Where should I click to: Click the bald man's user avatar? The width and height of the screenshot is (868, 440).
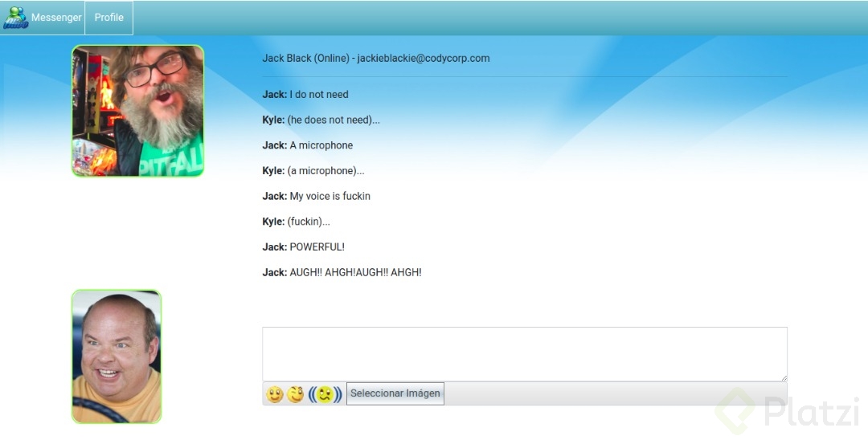pyautogui.click(x=117, y=356)
